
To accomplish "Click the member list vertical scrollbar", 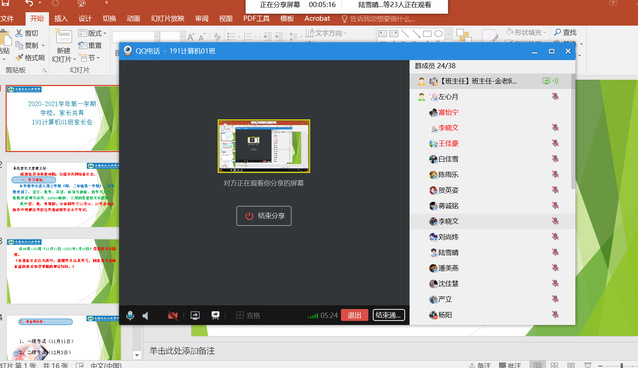I will [x=573, y=131].
